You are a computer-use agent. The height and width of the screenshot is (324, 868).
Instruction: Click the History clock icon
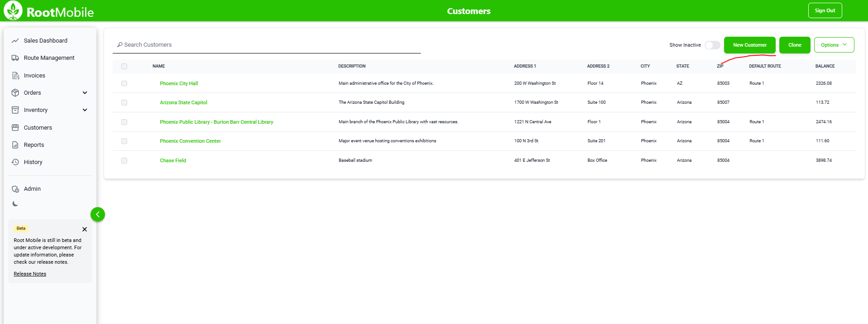click(x=15, y=162)
